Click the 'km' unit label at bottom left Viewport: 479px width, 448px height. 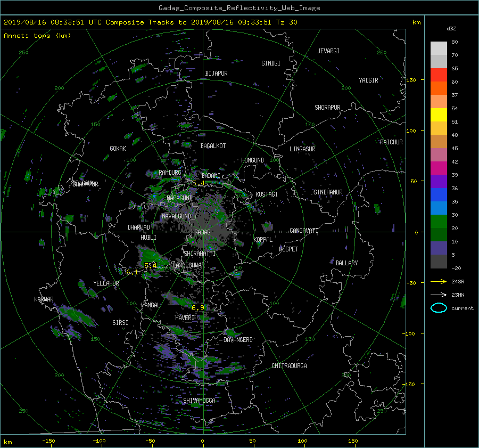tap(7, 442)
